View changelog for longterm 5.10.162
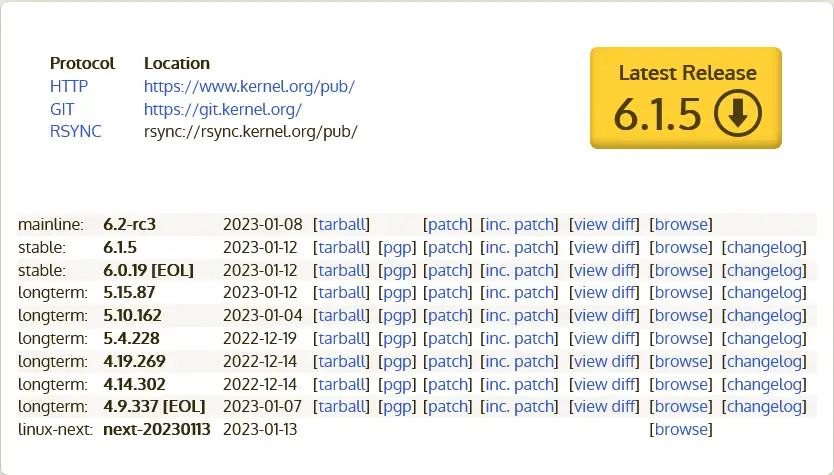Screen dimensions: 834x475 click(764, 315)
